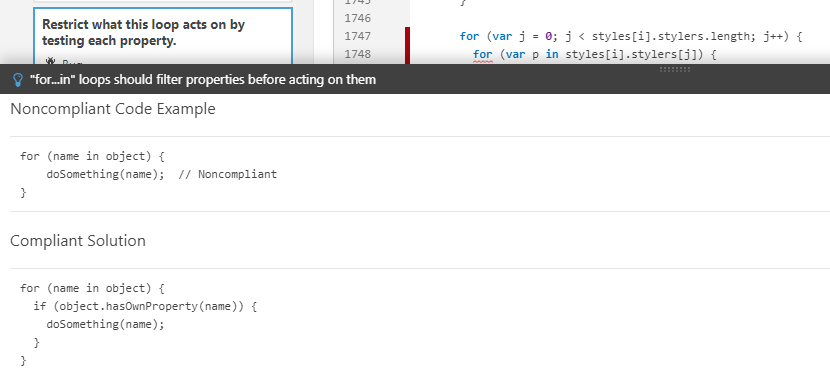The image size is (830, 377).
Task: Click the bug icon in issue card
Action: [50, 61]
